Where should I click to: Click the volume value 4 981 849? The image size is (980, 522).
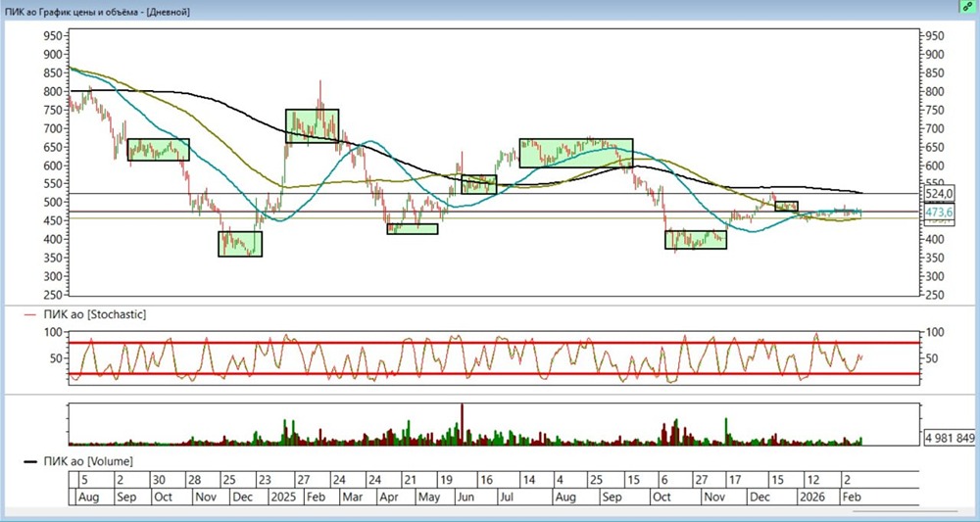[x=951, y=438]
